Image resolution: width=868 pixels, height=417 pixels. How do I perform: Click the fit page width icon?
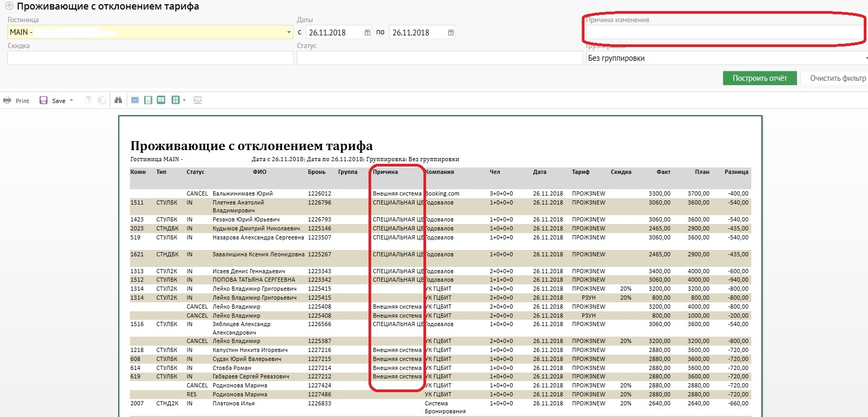[198, 100]
